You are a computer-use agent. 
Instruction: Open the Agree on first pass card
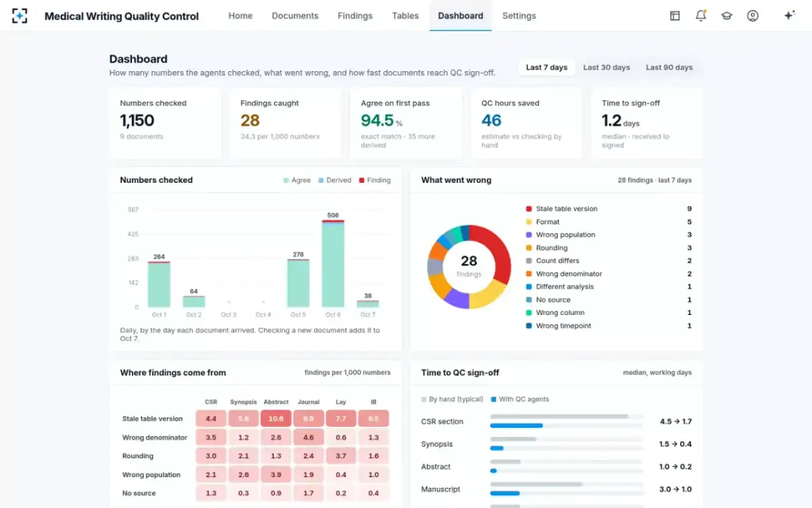click(406, 123)
